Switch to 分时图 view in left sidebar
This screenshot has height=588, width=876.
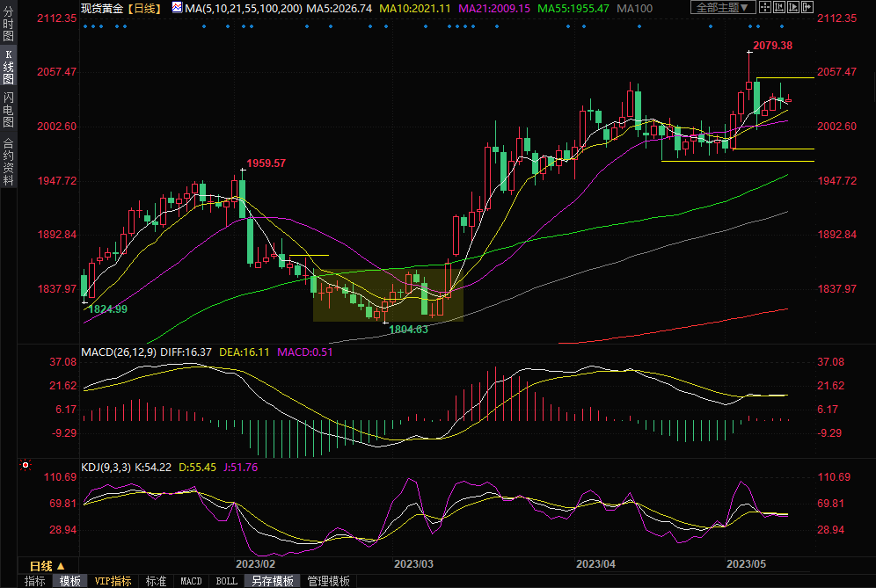[8, 28]
